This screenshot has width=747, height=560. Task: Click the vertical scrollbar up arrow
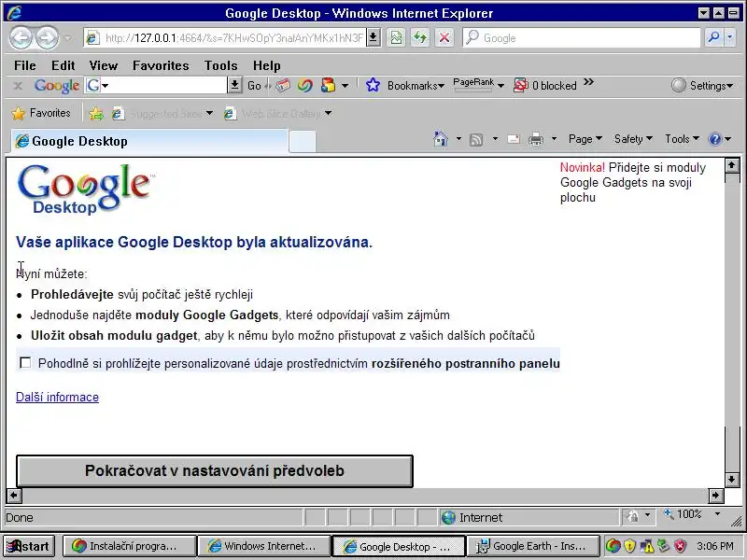pyautogui.click(x=732, y=165)
